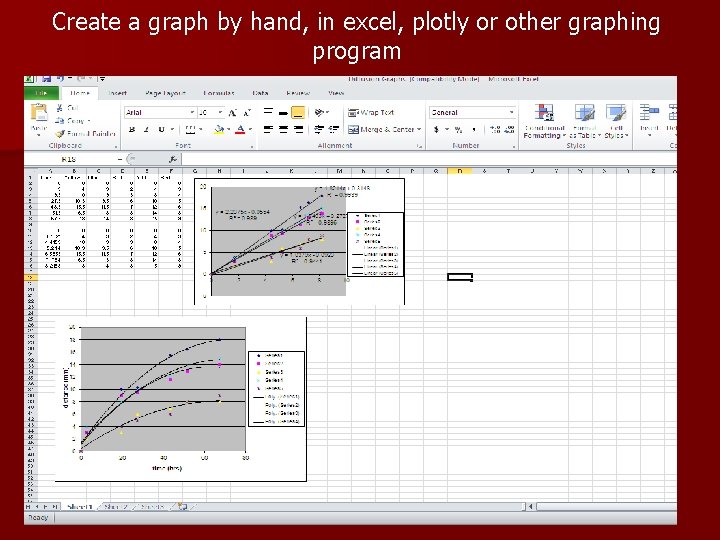The image size is (720, 540).
Task: Click the horizontal scrollbar left arrow
Action: point(530,506)
